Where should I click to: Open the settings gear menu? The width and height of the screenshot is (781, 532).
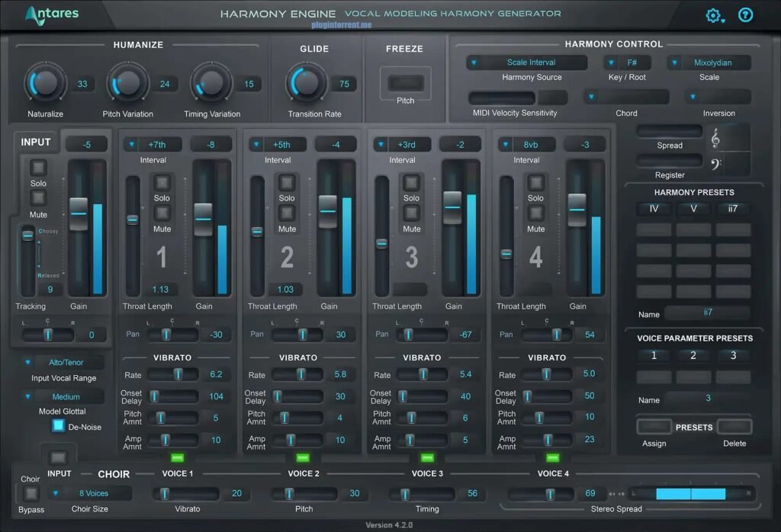click(715, 15)
